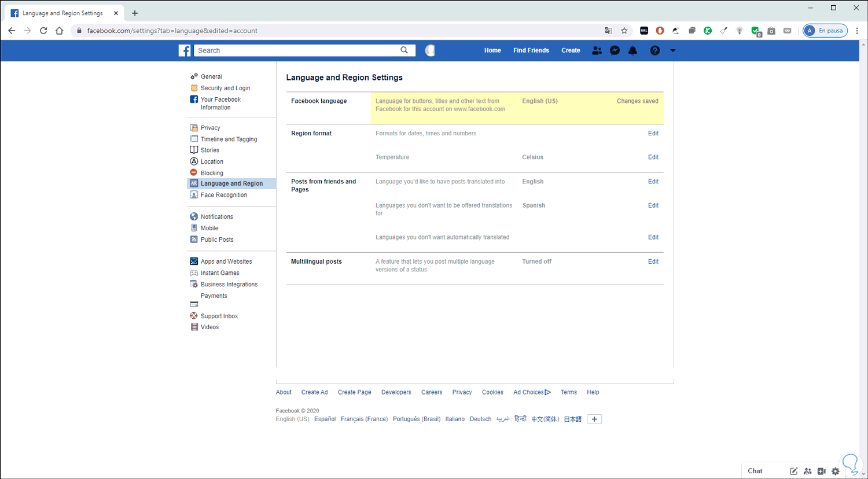
Task: Open the Create Page footer link
Action: (354, 392)
